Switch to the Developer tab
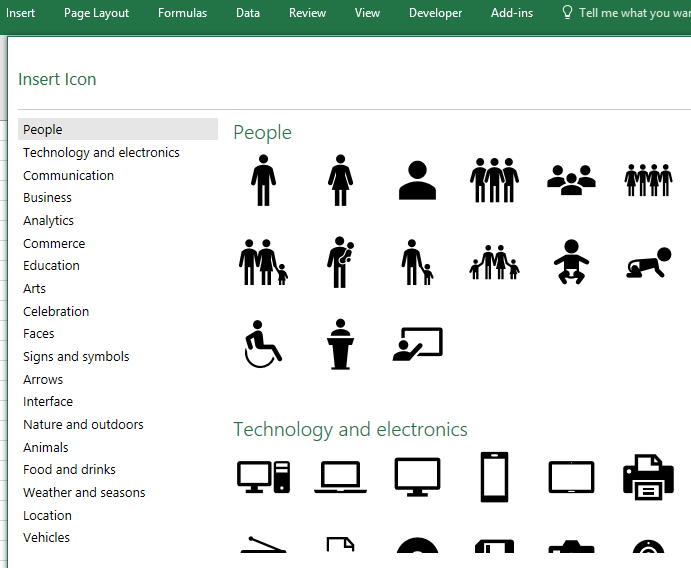Image resolution: width=691 pixels, height=568 pixels. tap(435, 13)
